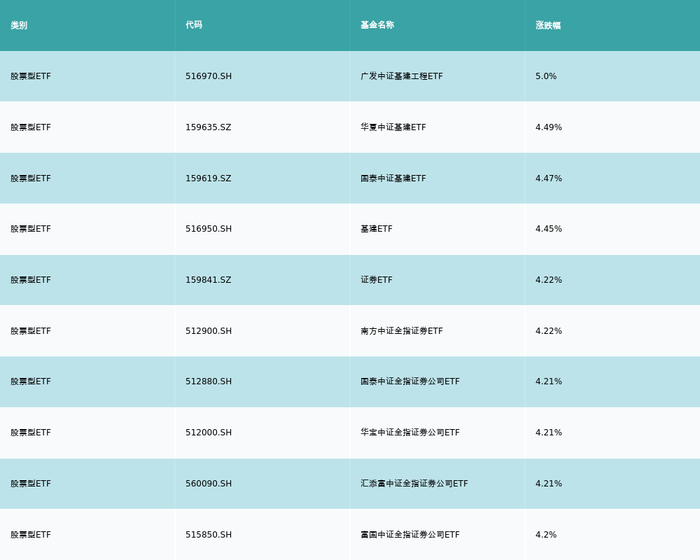Select fund code 512880.SH
The width and height of the screenshot is (700, 560).
click(x=209, y=382)
